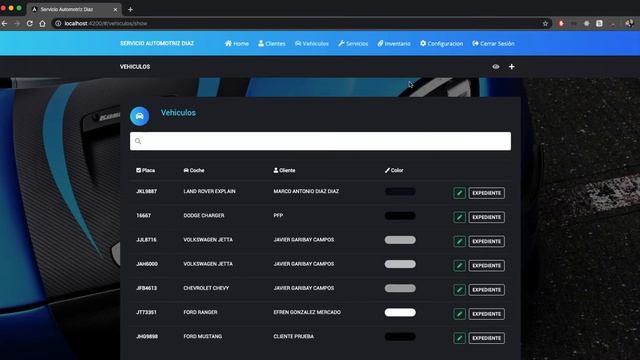Click the browser home button

tap(42, 23)
